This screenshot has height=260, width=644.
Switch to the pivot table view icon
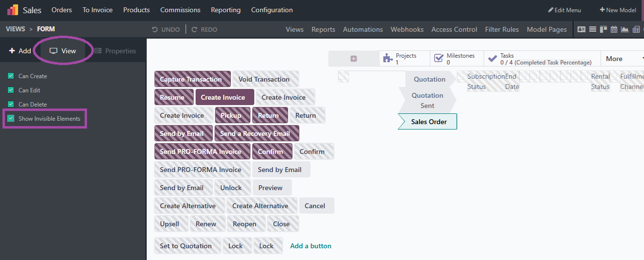pyautogui.click(x=636, y=29)
